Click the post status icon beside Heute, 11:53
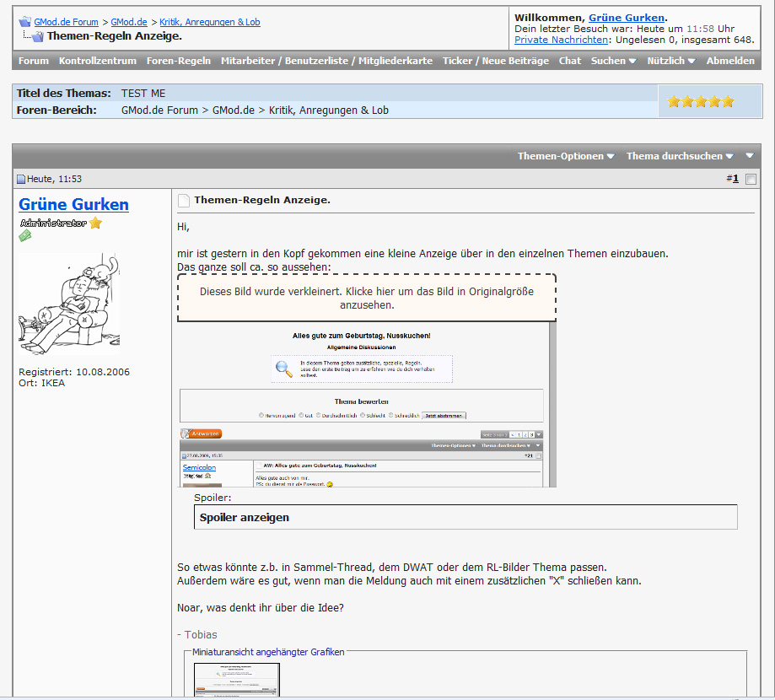The height and width of the screenshot is (700, 775). (x=22, y=179)
